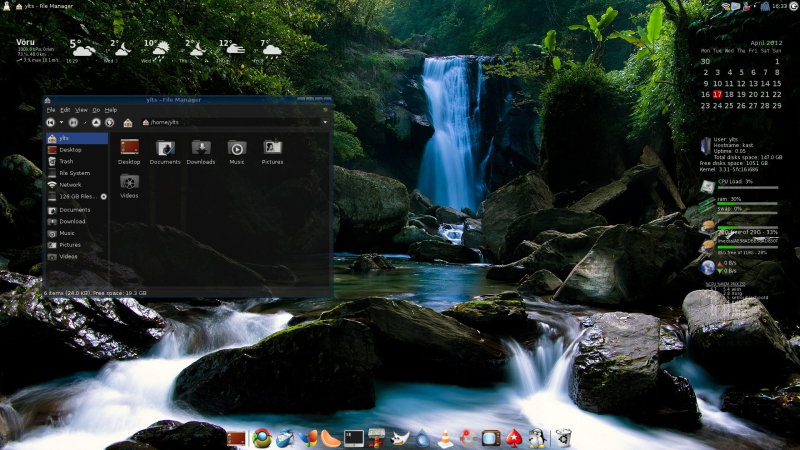The width and height of the screenshot is (800, 450).
Task: Open the Help menu
Action: (111, 110)
